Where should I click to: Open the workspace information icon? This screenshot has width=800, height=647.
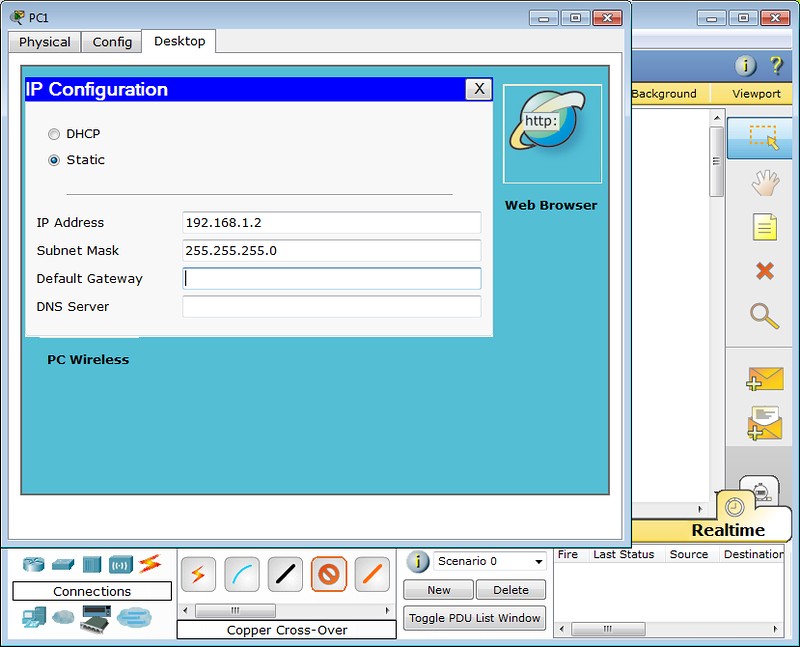click(745, 65)
